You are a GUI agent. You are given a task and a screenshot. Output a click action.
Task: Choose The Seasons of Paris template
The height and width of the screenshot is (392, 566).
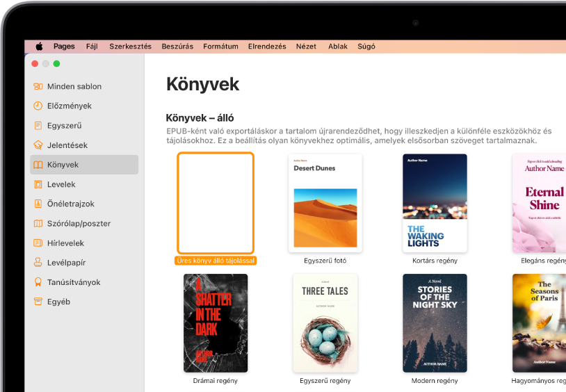click(x=540, y=323)
